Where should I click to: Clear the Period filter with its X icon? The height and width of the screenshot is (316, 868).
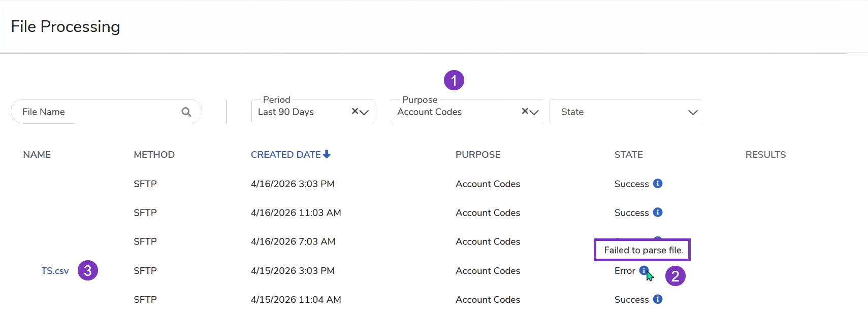pos(355,111)
